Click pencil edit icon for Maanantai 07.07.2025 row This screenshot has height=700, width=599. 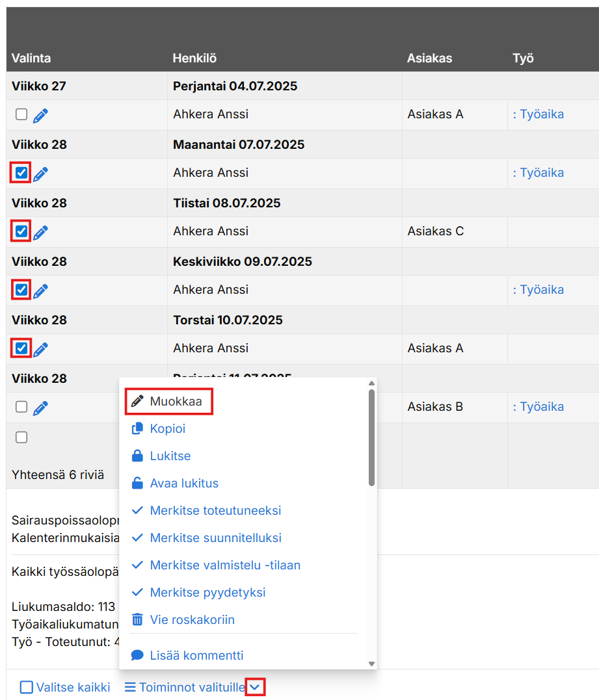40,174
